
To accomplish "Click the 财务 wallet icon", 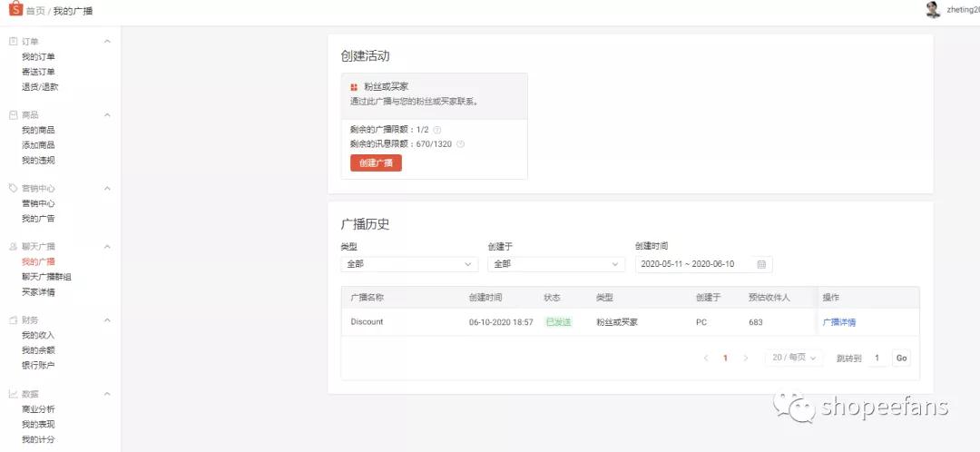I will tap(13, 320).
